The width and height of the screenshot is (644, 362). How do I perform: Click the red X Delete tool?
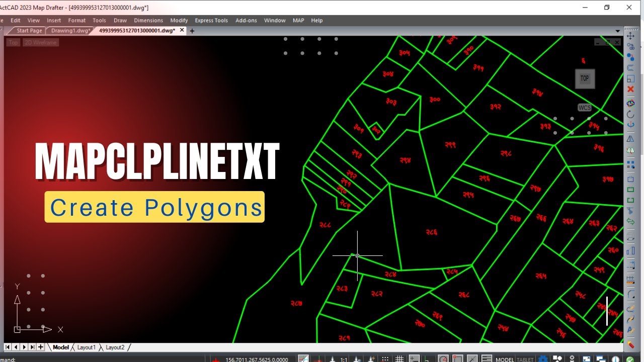click(630, 89)
